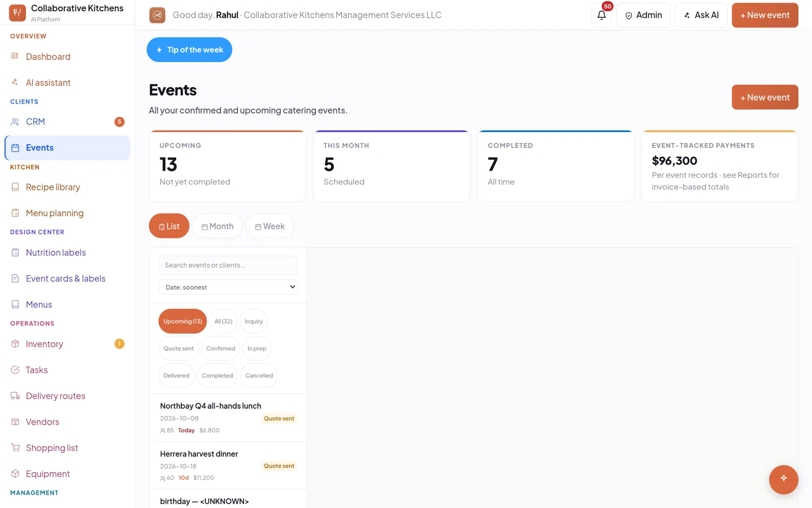Click the Delivery routes truck icon
The image size is (812, 508).
[x=15, y=396]
